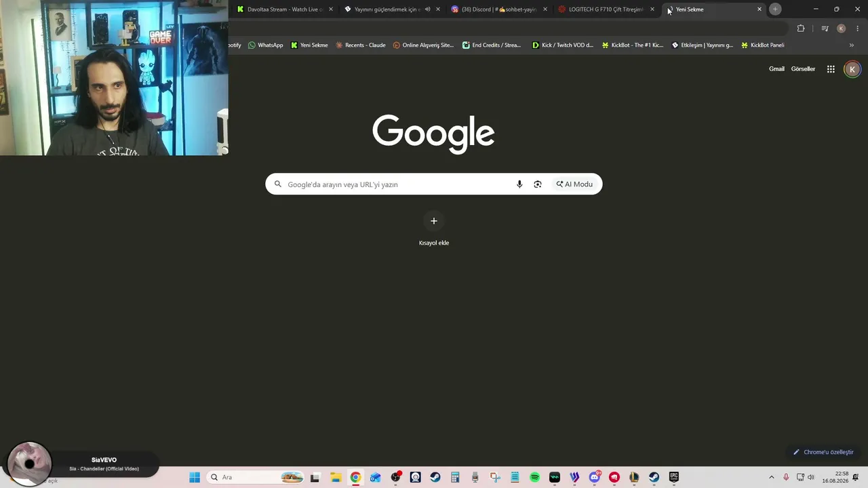Open AI Modu in the search box

coord(574,184)
